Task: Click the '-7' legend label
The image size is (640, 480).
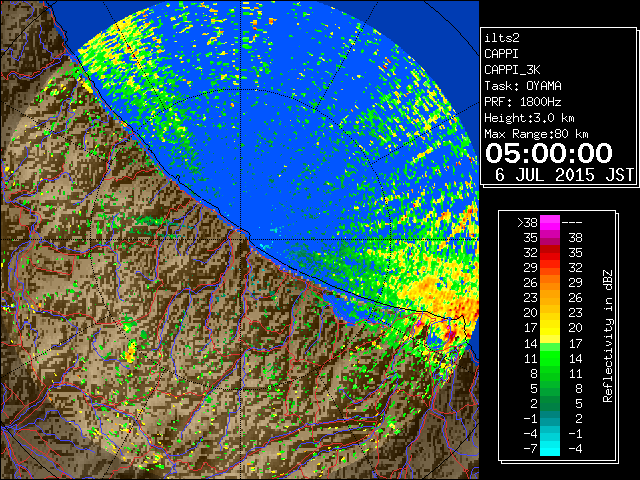Action: 530,448
